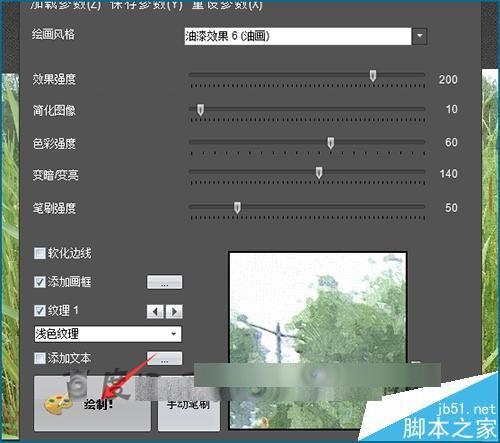The width and height of the screenshot is (500, 443).
Task: Click the palette icon on 绘制 button
Action: click(x=58, y=404)
